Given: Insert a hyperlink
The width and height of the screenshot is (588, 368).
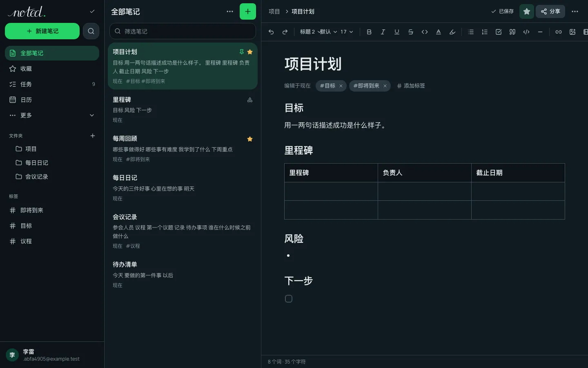Looking at the screenshot, I should pos(559,32).
